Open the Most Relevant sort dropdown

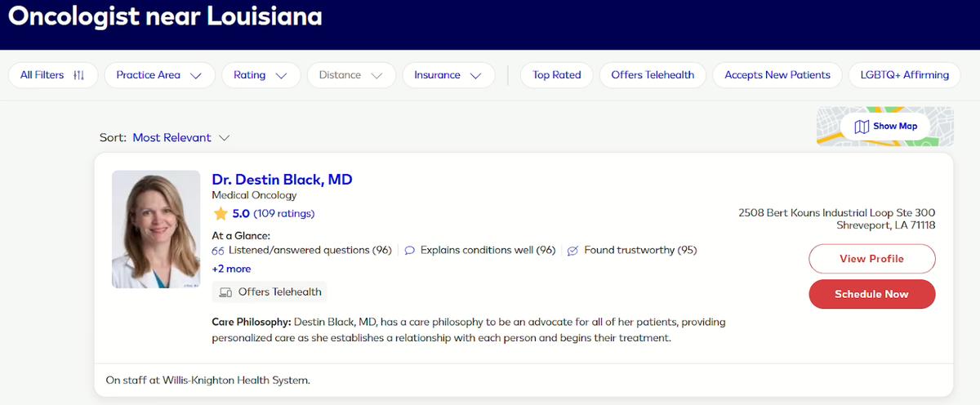pos(180,138)
